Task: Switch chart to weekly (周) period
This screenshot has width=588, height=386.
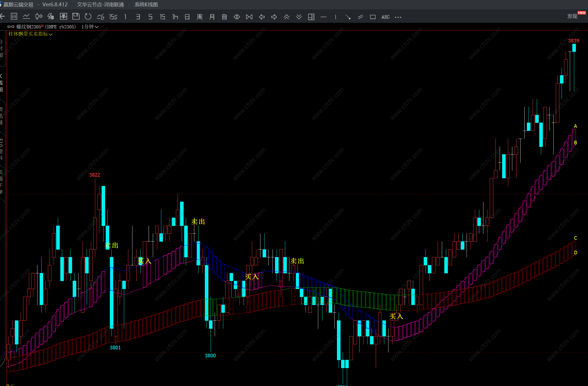Action: click(x=200, y=17)
